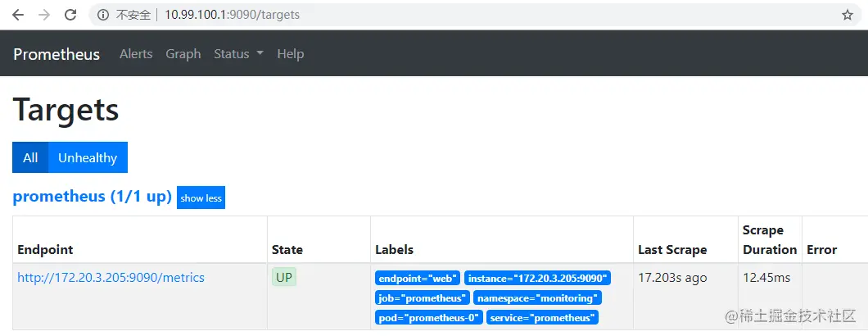Click the namespace="monitoring" label badge

pyautogui.click(x=537, y=298)
